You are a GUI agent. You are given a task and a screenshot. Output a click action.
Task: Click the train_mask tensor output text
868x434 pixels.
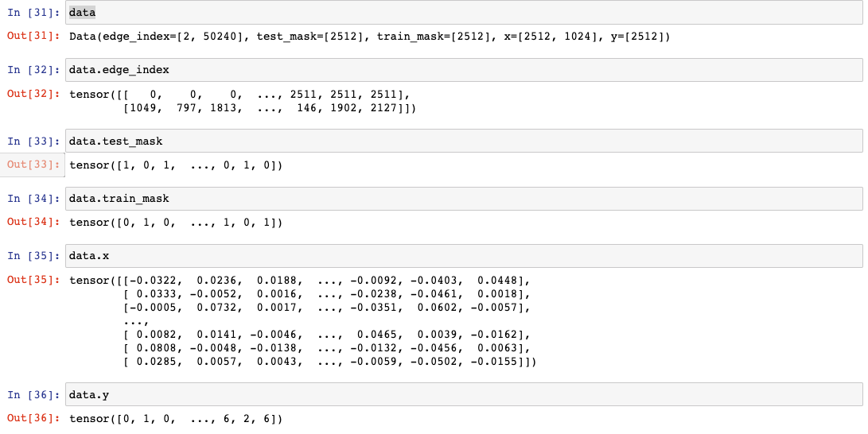tap(176, 223)
